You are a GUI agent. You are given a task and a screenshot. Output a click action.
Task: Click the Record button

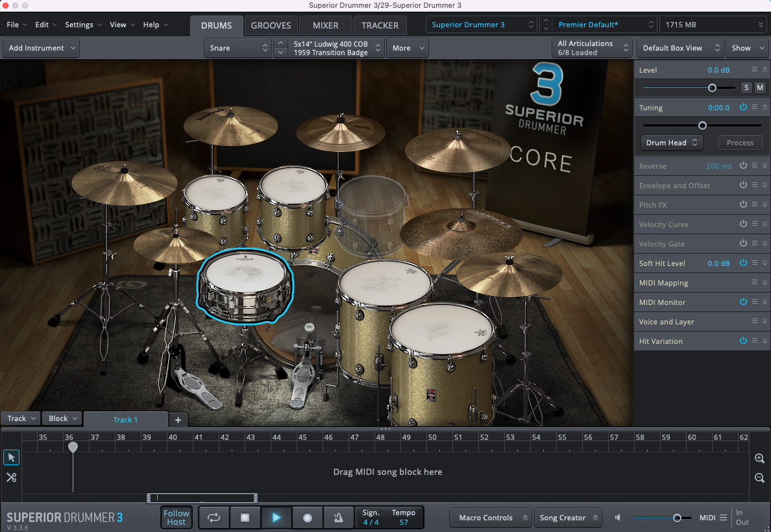308,517
